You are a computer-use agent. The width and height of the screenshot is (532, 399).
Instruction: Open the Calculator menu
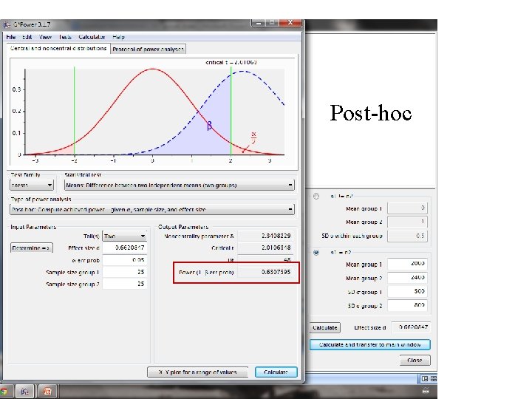pyautogui.click(x=92, y=37)
